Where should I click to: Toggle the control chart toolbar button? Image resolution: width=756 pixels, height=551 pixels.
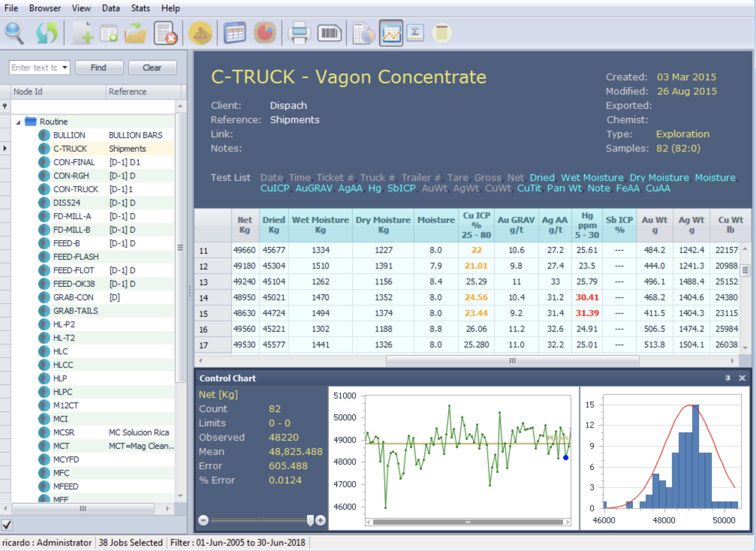391,33
